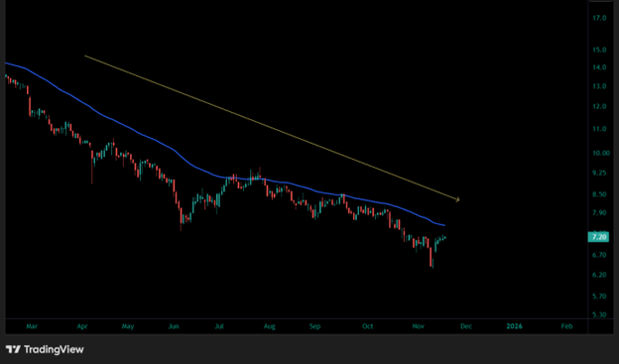Viewport: 619px width, 364px height.
Task: Click the Feb label on time axis
Action: pyautogui.click(x=566, y=326)
